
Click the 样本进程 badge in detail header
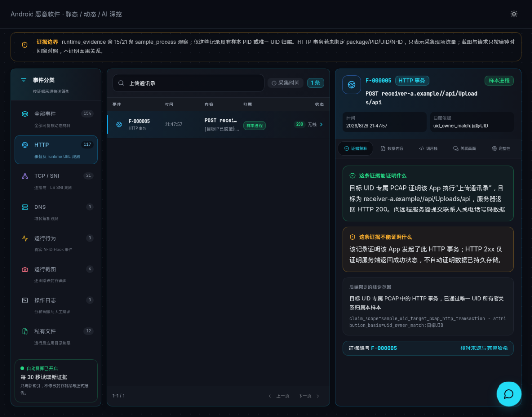pos(499,80)
